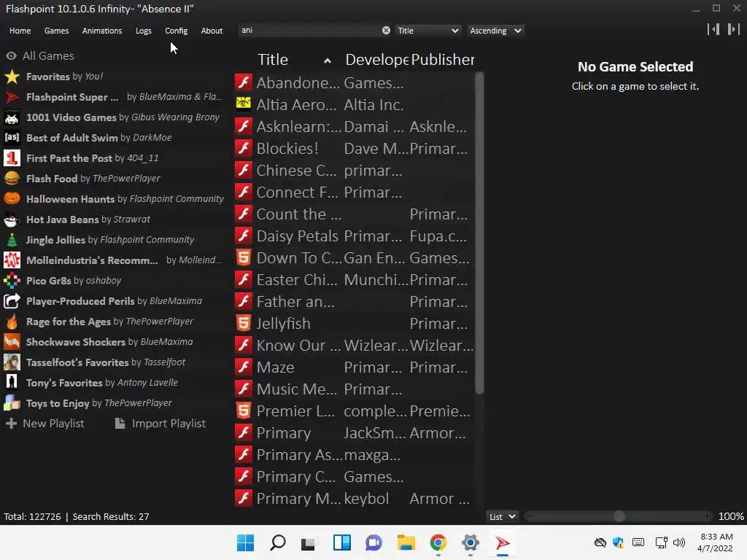Click the taskbar volume speaker icon
Viewport: 747px width, 560px height.
pos(679,542)
